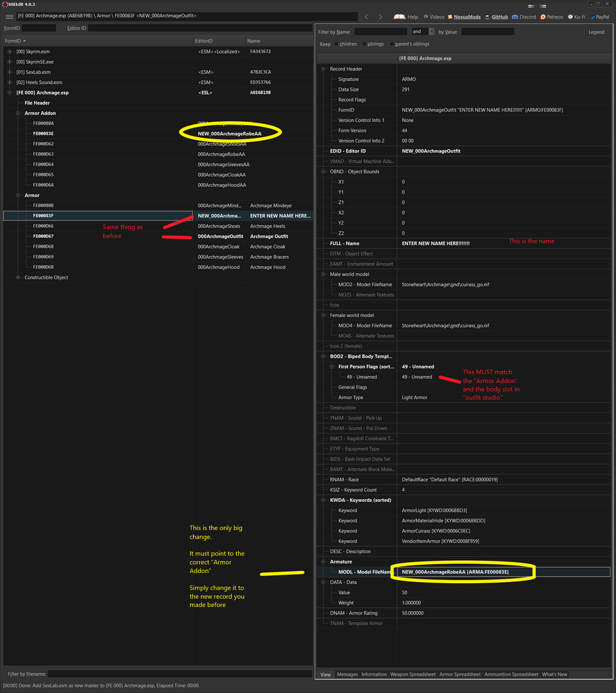Collapse the Record Header section
Screen dimensions: 616x693
coord(323,69)
